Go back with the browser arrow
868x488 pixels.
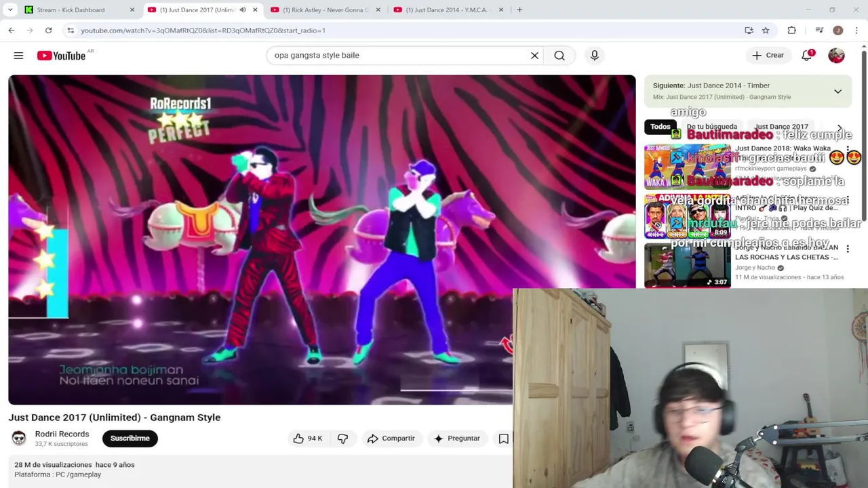click(12, 30)
